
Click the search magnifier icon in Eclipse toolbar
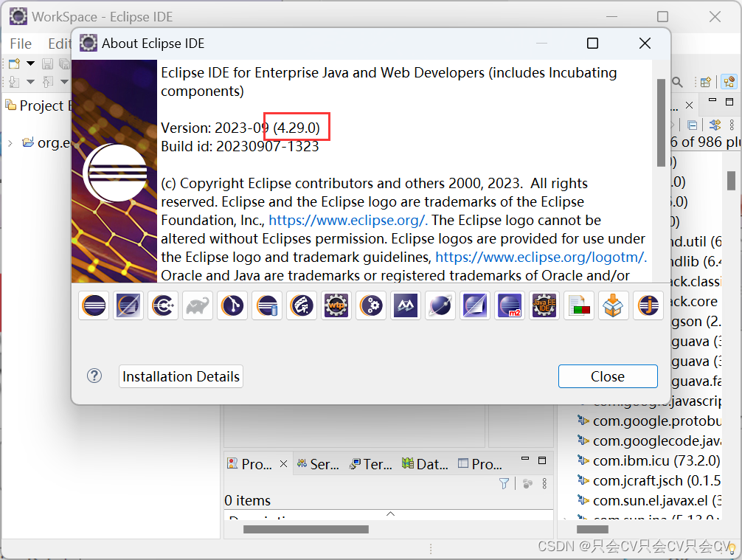678,82
